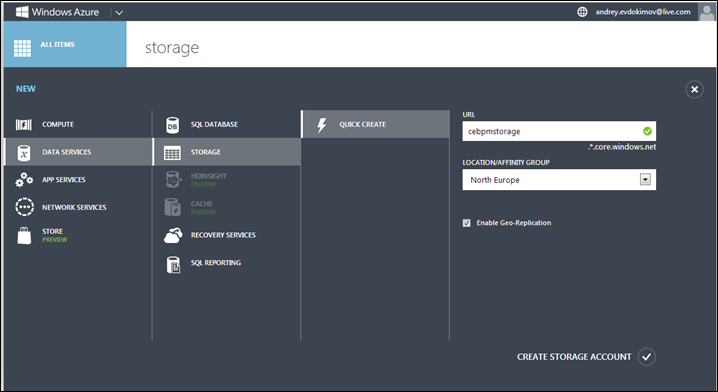
Task: Click the Compute icon
Action: coord(24,125)
